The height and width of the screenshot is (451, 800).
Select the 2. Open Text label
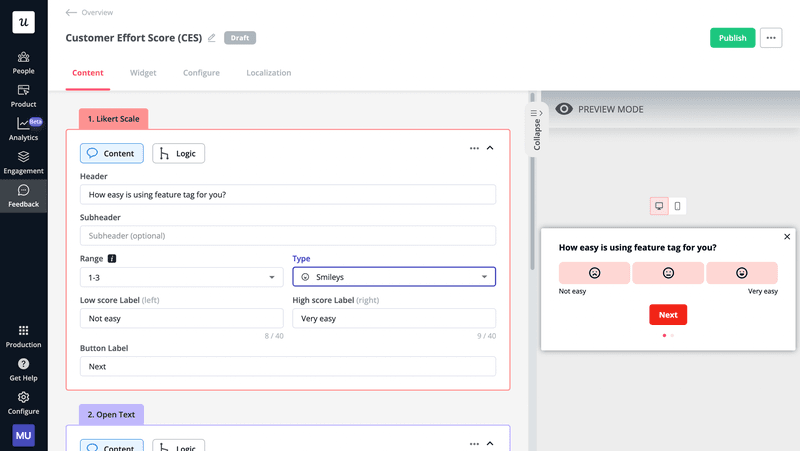coord(111,415)
